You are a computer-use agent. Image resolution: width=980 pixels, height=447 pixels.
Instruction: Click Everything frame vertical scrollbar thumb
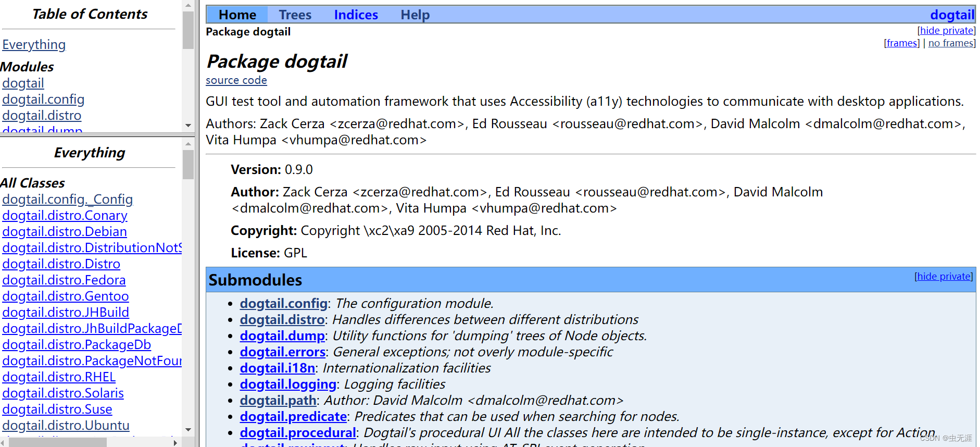[189, 165]
